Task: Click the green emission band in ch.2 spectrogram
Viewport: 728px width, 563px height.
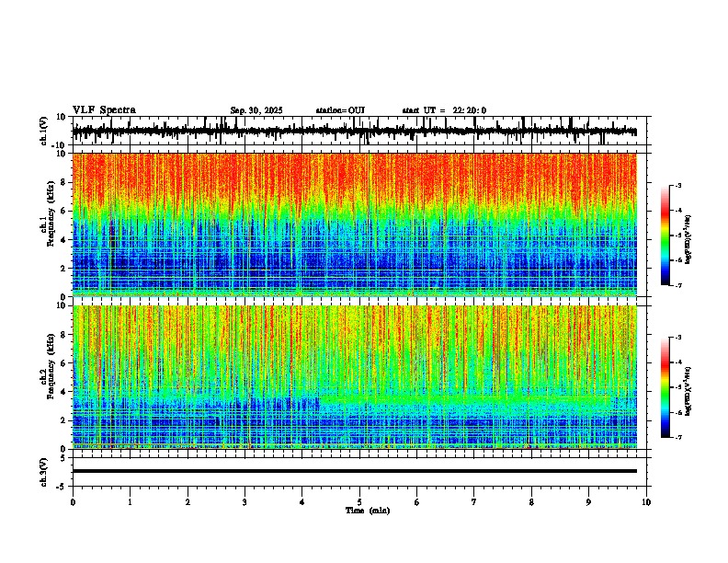Action: click(464, 399)
